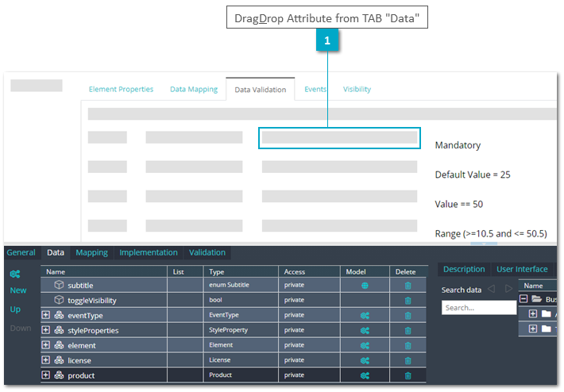
Task: Expand the second subfolder under Bus
Action: 533,329
